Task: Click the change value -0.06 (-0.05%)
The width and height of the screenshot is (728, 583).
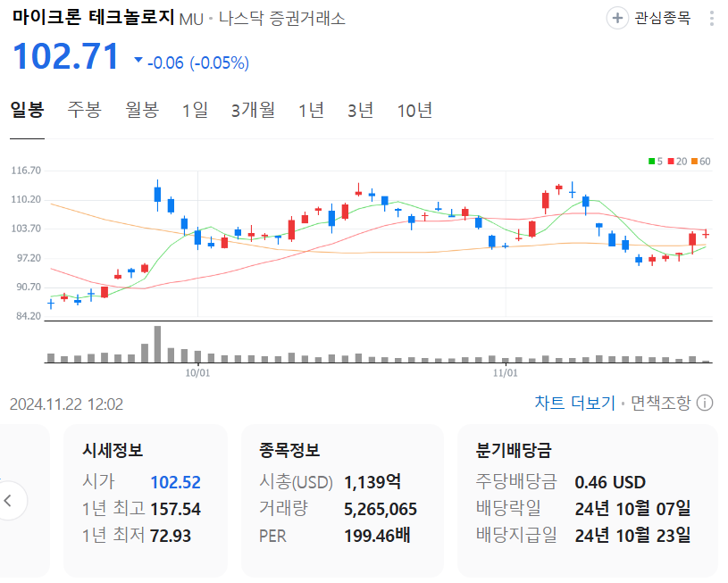Action: point(198,62)
